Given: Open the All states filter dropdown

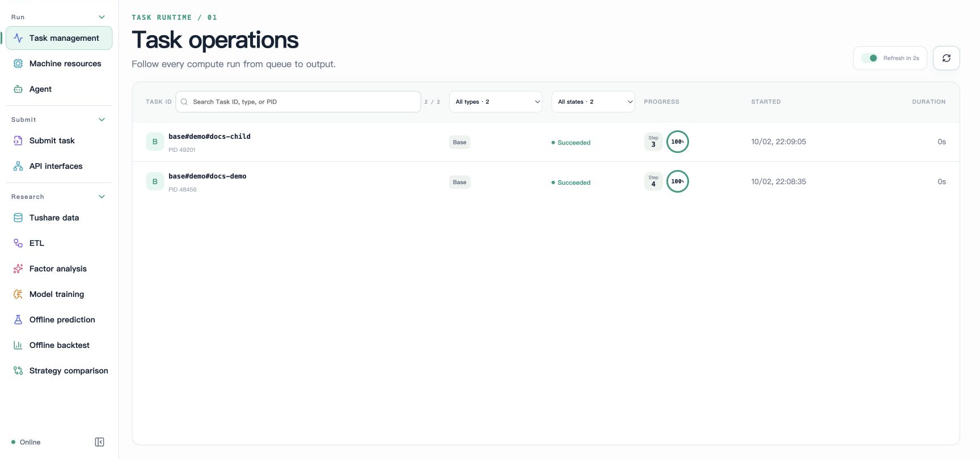Looking at the screenshot, I should point(593,102).
